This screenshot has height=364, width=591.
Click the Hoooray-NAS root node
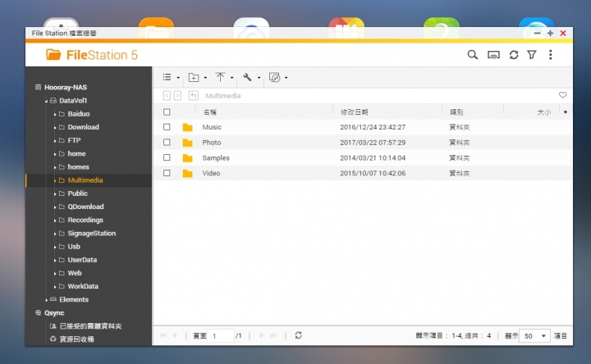tap(66, 88)
